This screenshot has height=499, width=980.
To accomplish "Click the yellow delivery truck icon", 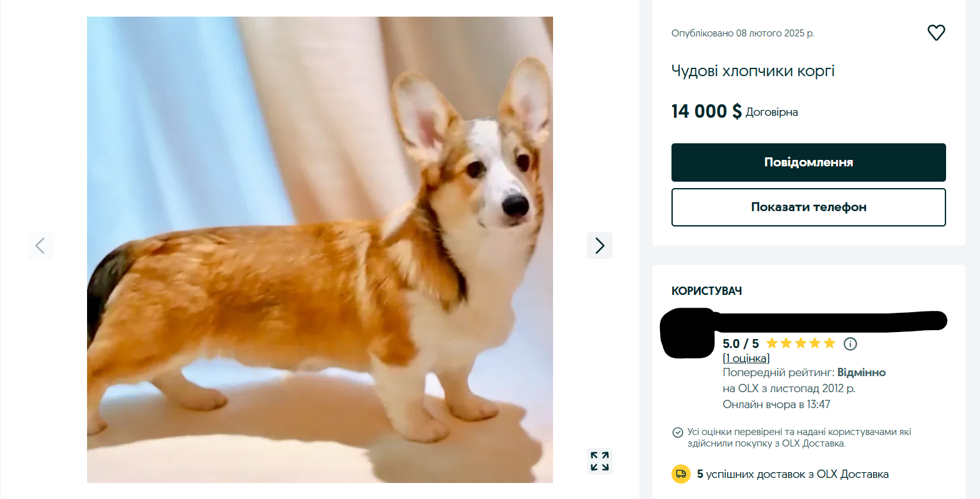I will click(x=681, y=474).
